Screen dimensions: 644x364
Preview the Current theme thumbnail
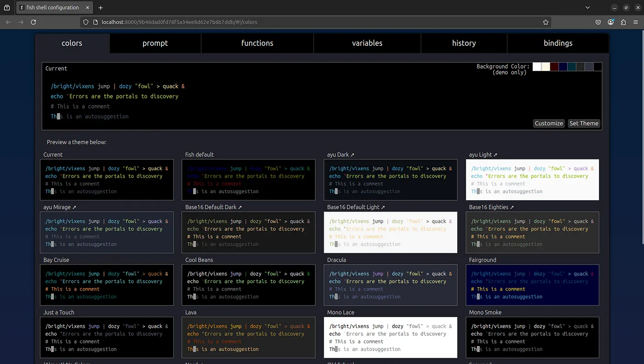pyautogui.click(x=107, y=180)
